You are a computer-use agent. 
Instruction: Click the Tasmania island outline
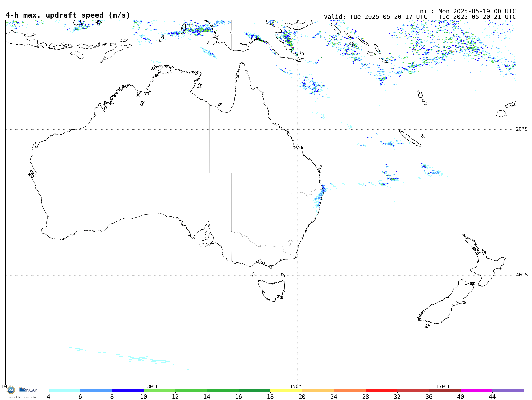272,291
